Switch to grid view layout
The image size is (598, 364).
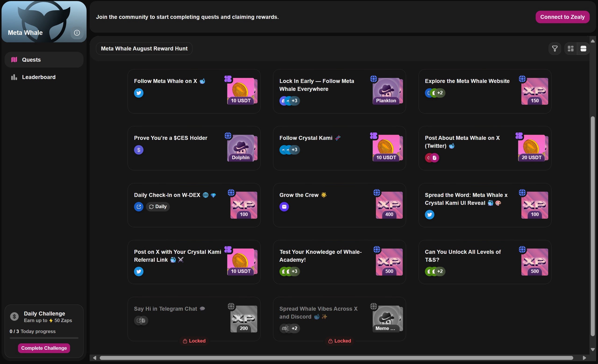[x=570, y=49]
